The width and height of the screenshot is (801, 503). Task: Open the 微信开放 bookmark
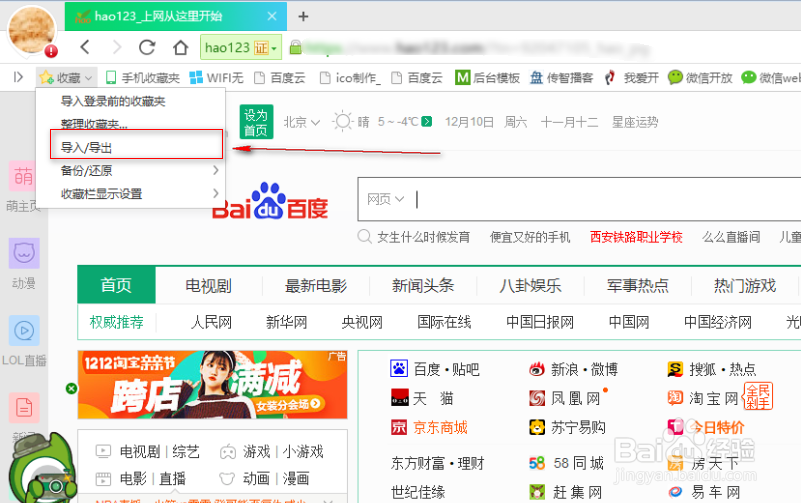point(700,78)
